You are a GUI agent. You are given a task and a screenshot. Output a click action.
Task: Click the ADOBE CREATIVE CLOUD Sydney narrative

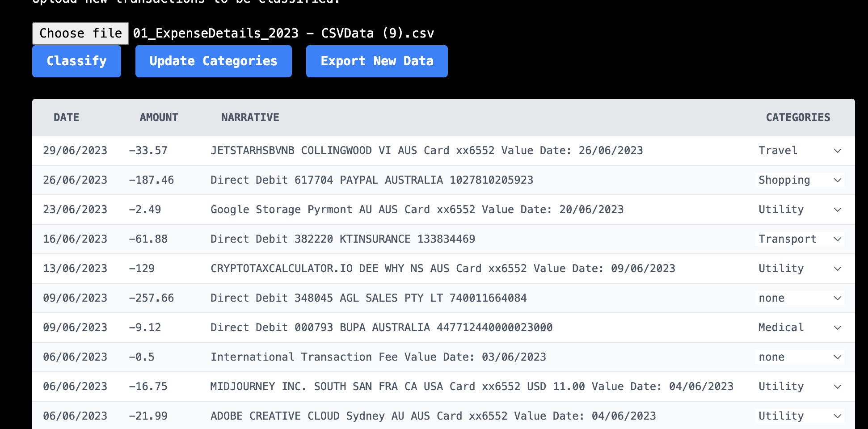coord(433,416)
